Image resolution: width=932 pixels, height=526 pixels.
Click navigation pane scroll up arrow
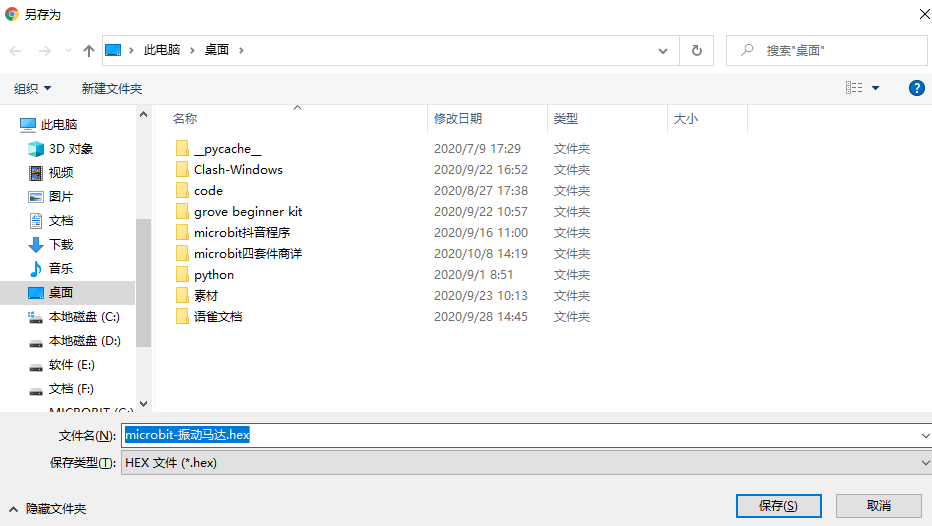(143, 114)
